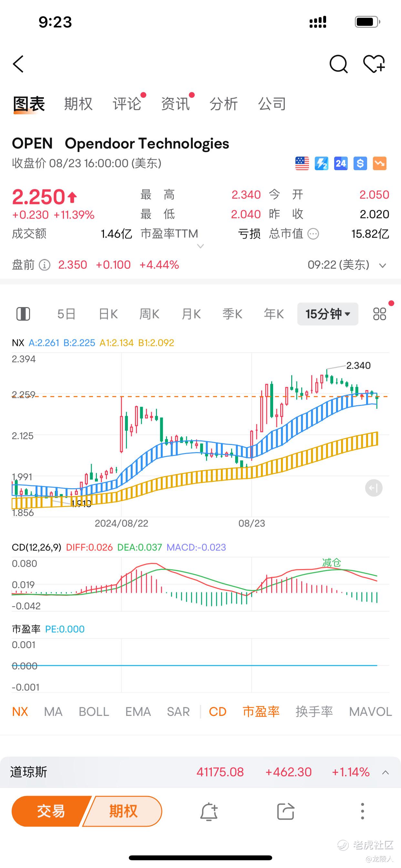Tap the US flag market icon
The width and height of the screenshot is (401, 868).
click(x=302, y=163)
